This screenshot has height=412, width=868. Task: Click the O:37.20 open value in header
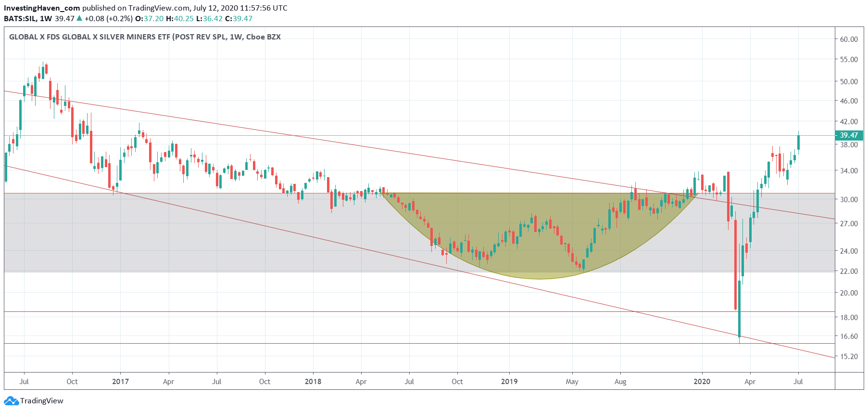(x=149, y=19)
